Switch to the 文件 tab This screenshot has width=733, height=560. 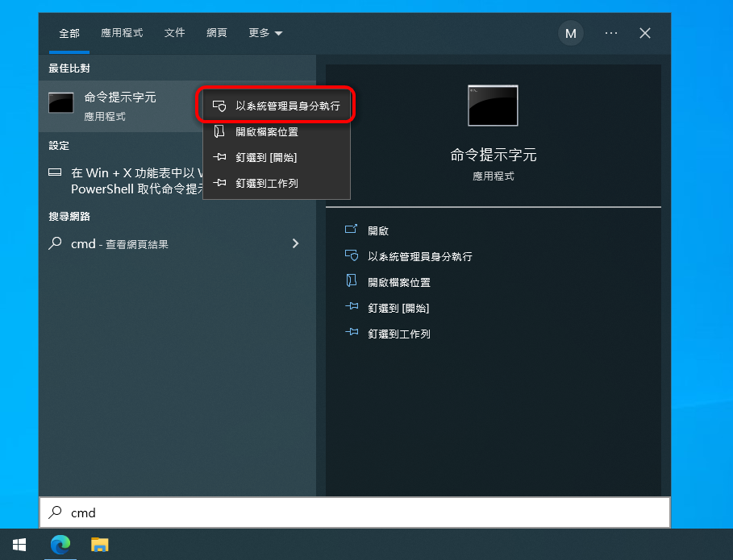[x=174, y=33]
